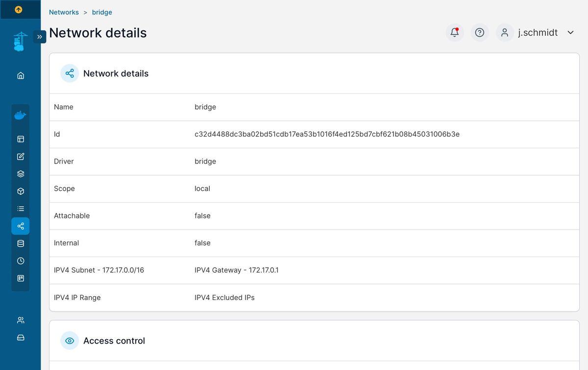Open Users icon at sidebar bottom
Screen dimensions: 588x370
point(21,320)
